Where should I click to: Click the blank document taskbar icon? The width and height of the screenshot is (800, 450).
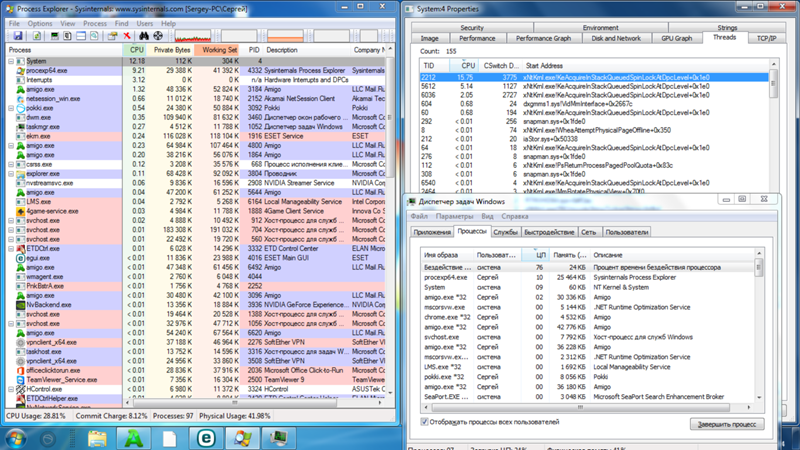coord(170,438)
